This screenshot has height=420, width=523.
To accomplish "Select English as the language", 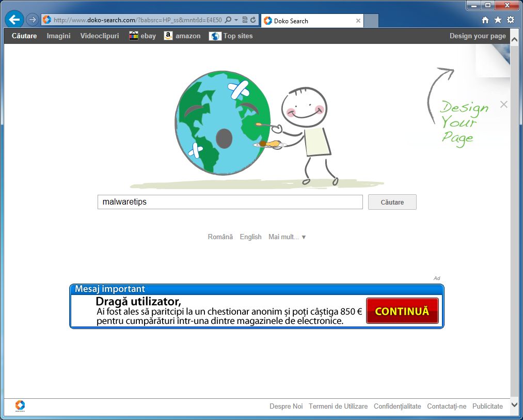I will (250, 237).
